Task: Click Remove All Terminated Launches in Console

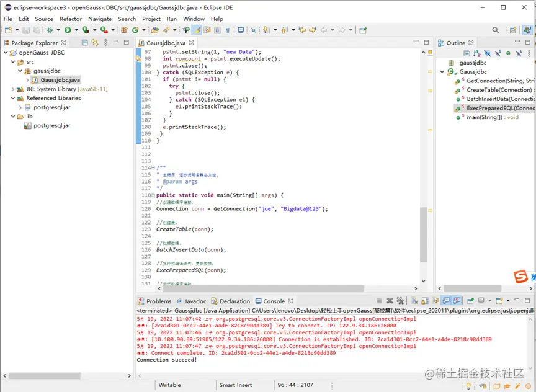Action: (x=401, y=301)
